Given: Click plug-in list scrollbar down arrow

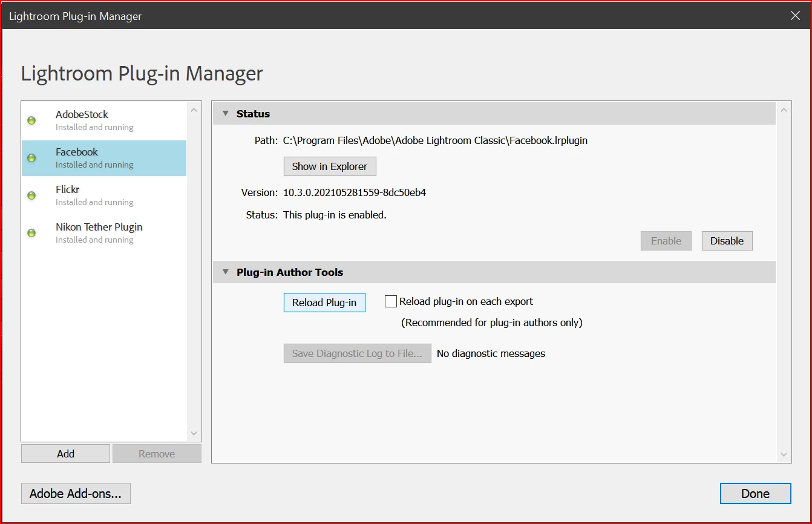Looking at the screenshot, I should point(194,433).
